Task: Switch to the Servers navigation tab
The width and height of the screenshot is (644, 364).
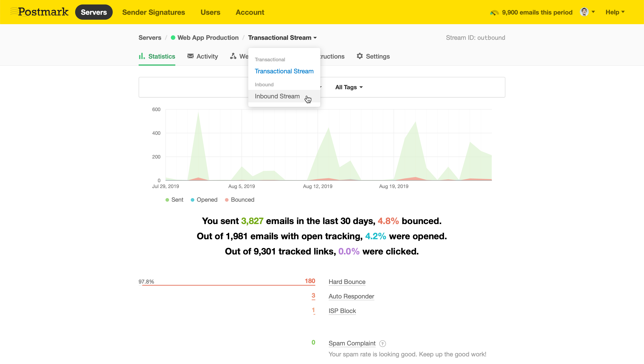Action: pyautogui.click(x=94, y=12)
